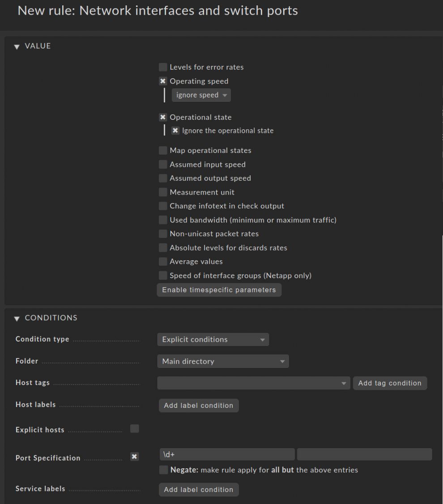The height and width of the screenshot is (504, 443).
Task: Enable Levels for error rates checkbox
Action: pos(163,67)
